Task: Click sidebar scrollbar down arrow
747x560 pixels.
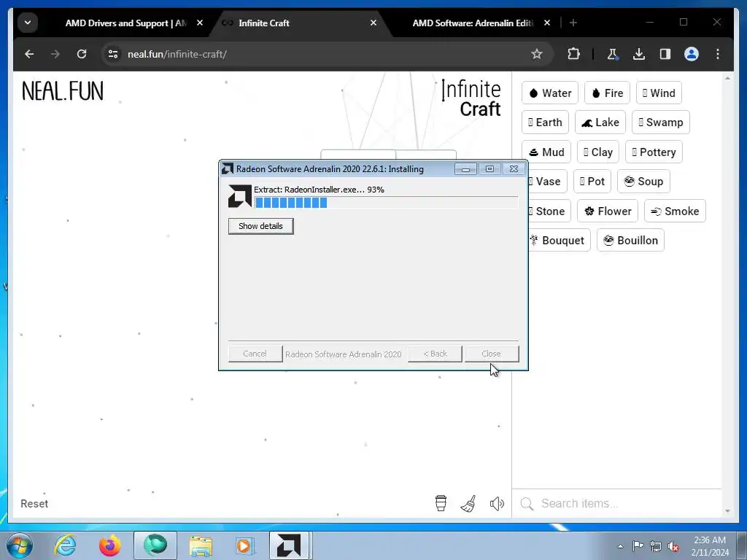Action: [727, 511]
